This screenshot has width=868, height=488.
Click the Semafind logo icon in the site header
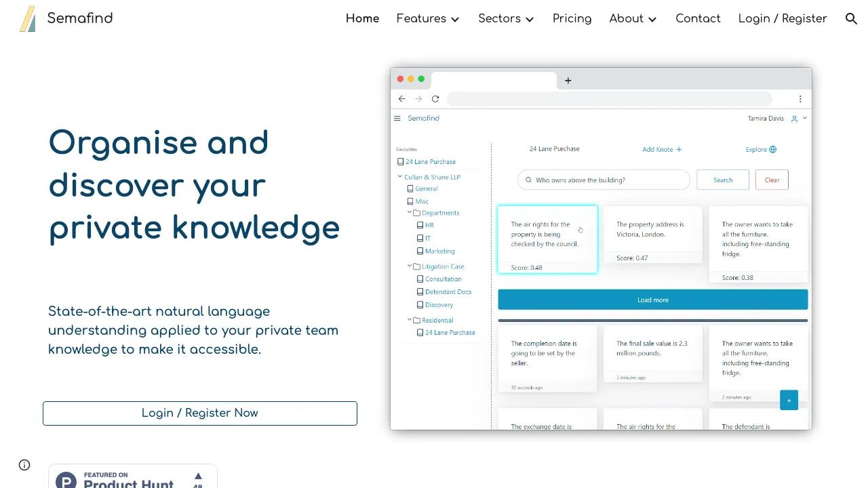coord(28,19)
